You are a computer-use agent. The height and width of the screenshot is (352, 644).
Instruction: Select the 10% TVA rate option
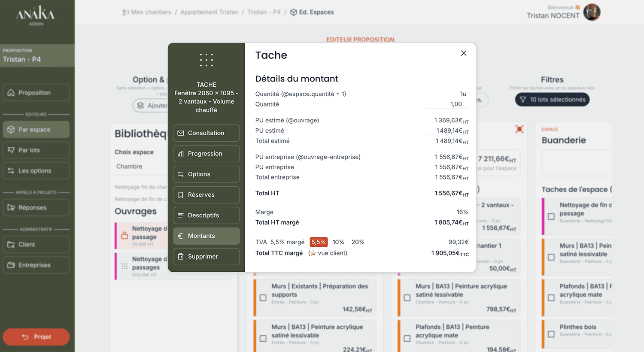(338, 242)
